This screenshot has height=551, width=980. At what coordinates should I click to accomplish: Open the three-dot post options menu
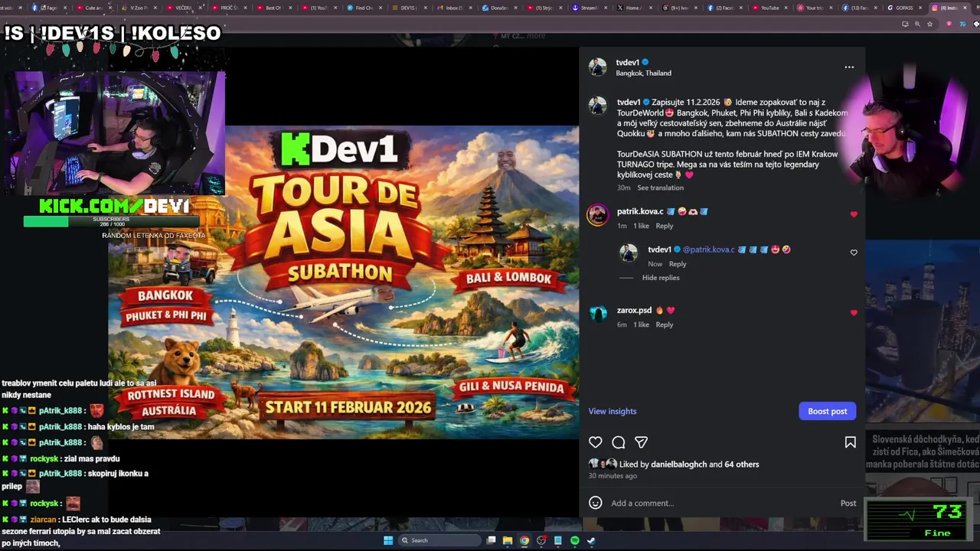click(849, 67)
